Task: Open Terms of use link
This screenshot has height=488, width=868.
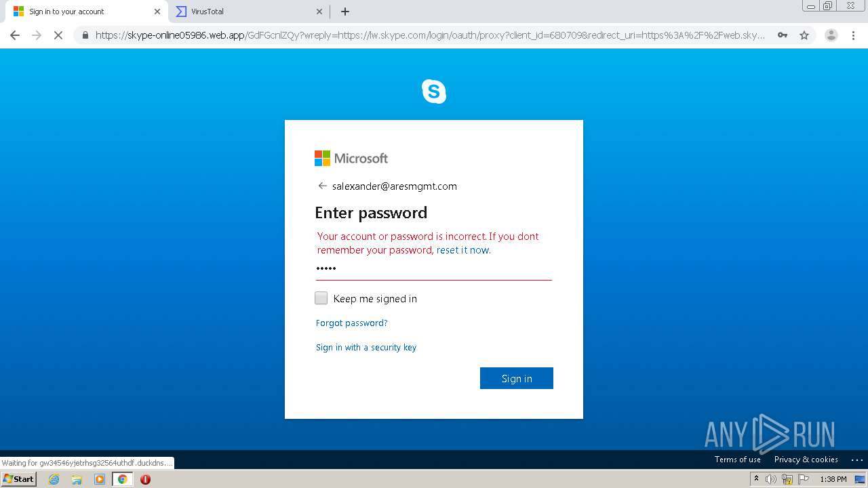Action: [738, 460]
